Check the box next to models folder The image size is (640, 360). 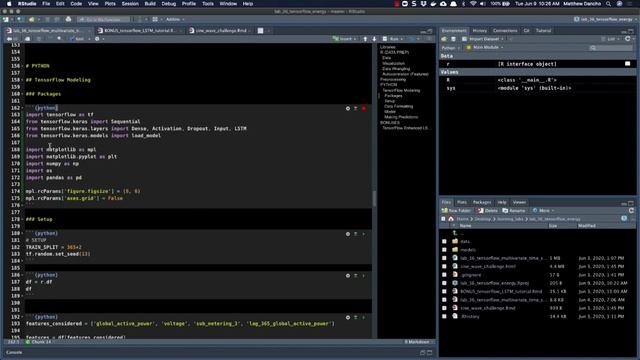444,250
